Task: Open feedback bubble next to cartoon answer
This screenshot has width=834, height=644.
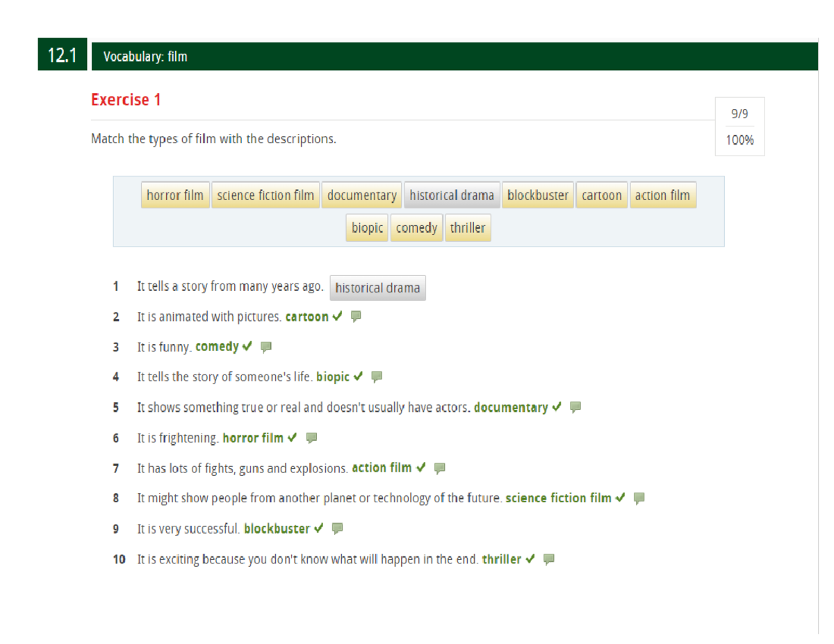Action: [x=355, y=317]
